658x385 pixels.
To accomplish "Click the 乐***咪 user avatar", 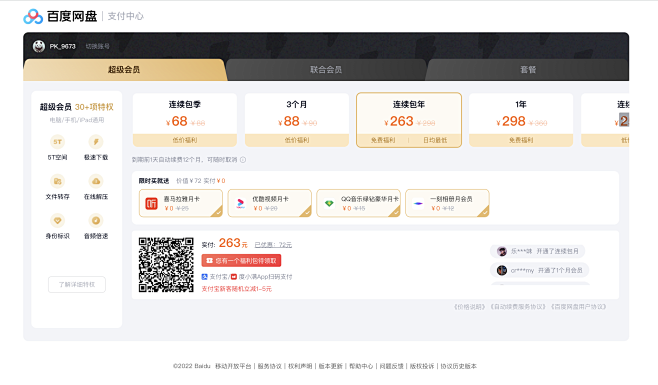I will tap(502, 251).
